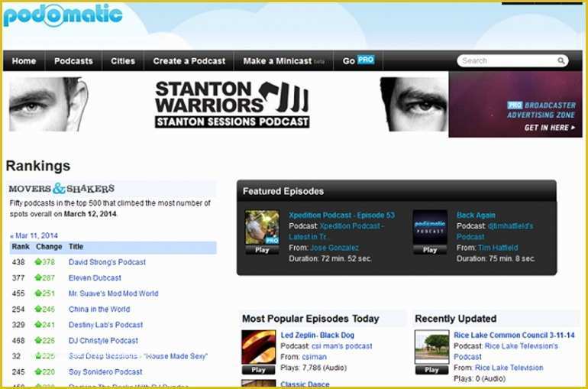The image size is (588, 389).
Task: Open David Strong's Podcast
Action: 107,262
